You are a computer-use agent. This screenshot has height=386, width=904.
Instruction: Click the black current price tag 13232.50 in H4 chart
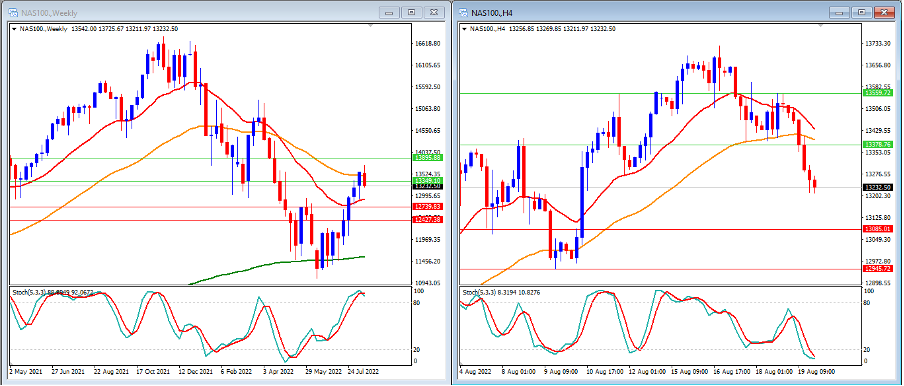click(878, 187)
